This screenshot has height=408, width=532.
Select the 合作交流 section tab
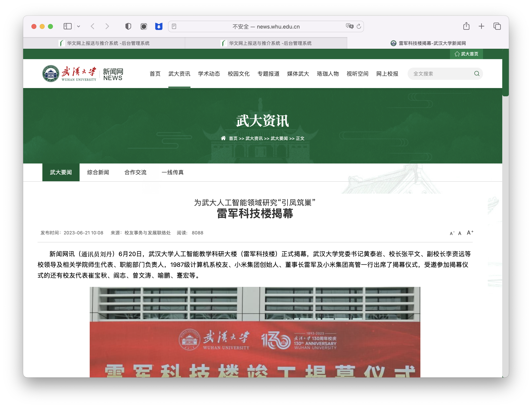135,172
